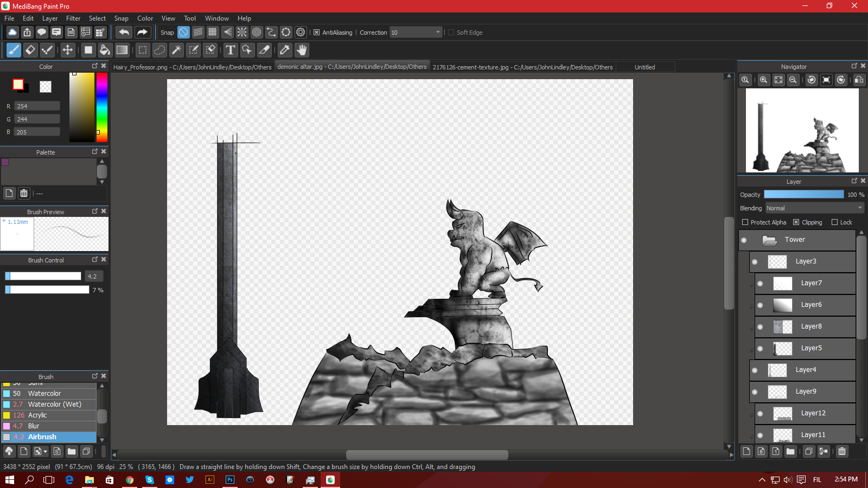
Task: Open Photoshop from Windows taskbar
Action: coord(230,480)
